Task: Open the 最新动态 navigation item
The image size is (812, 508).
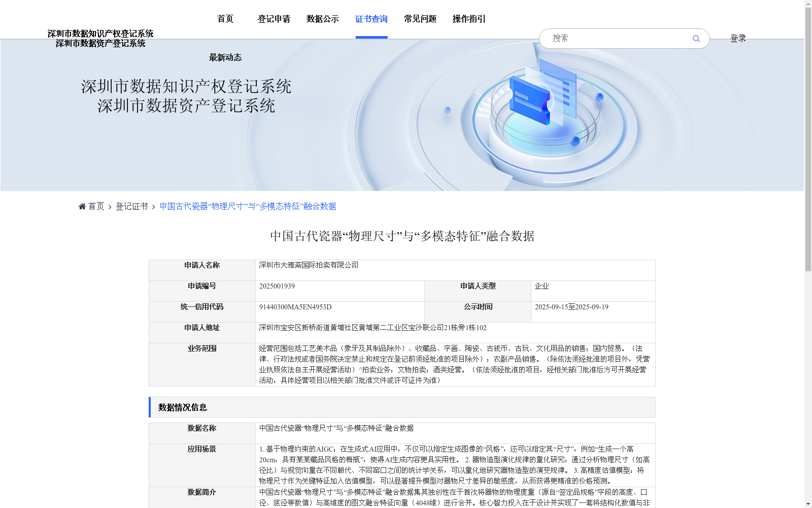Action: [x=225, y=57]
